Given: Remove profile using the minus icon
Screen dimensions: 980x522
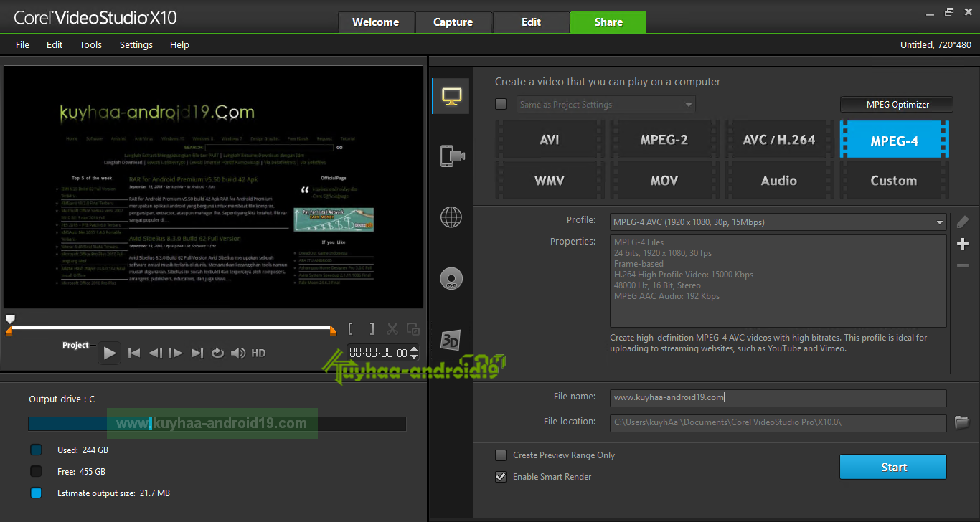Looking at the screenshot, I should click(x=963, y=265).
